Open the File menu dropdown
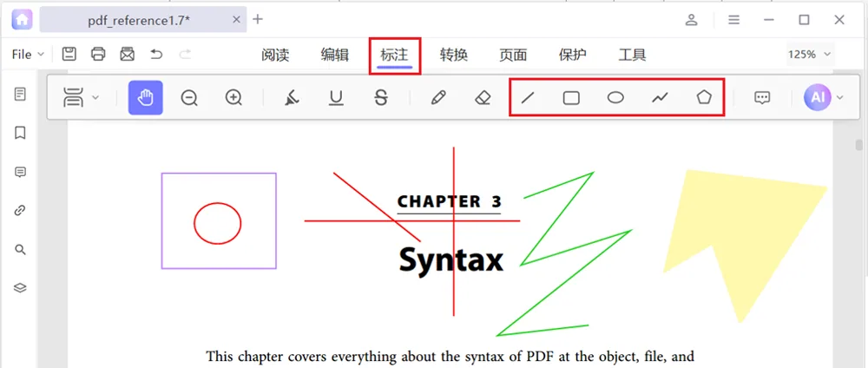The image size is (868, 368). click(28, 54)
